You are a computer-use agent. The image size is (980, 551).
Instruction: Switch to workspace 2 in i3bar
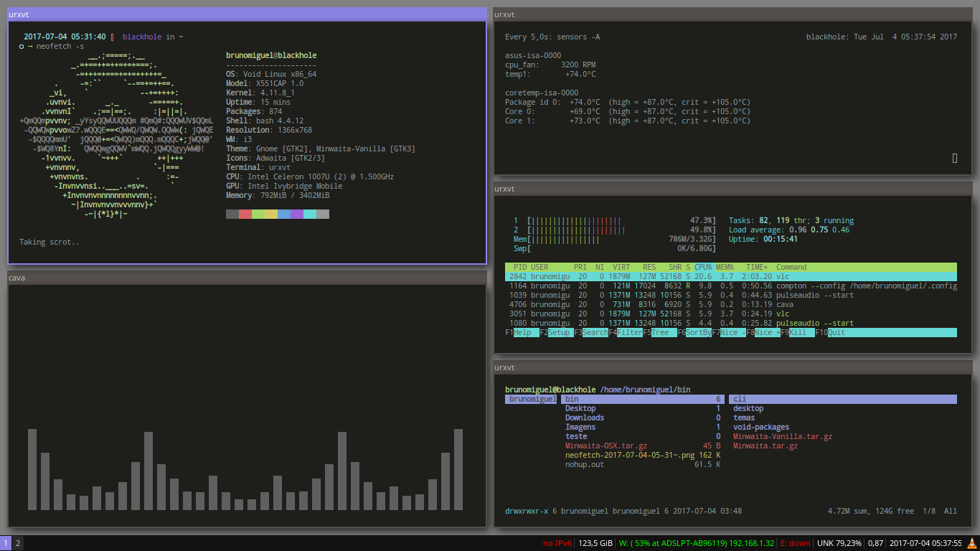(x=19, y=543)
